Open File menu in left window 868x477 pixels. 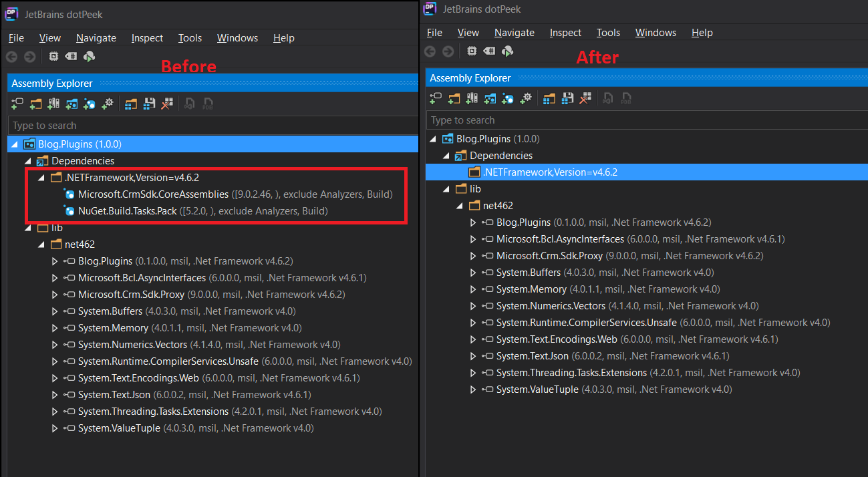click(x=16, y=38)
